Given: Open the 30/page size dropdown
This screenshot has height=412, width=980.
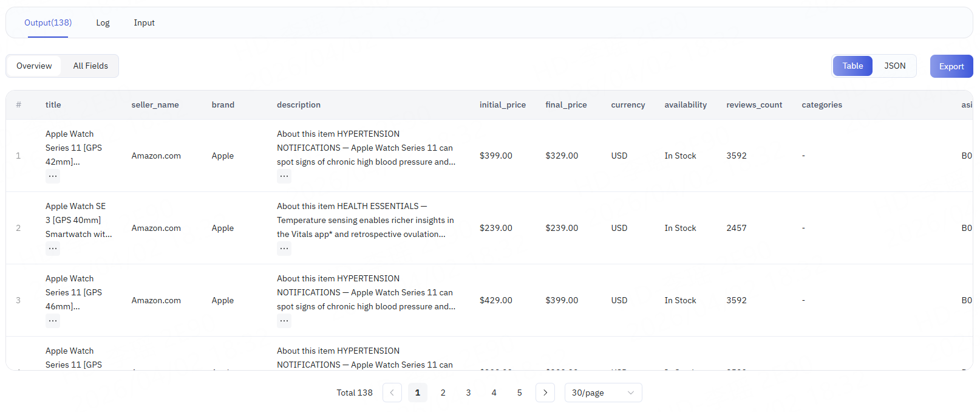Looking at the screenshot, I should point(603,393).
